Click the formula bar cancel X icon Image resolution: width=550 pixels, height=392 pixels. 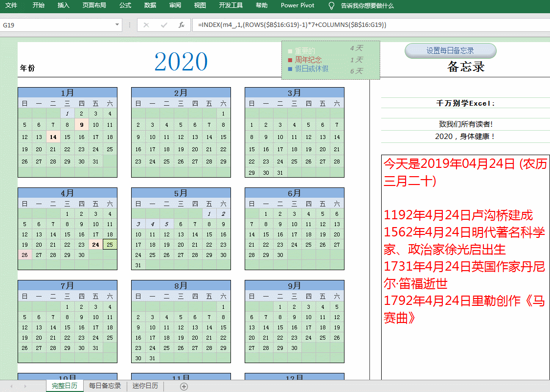pyautogui.click(x=146, y=25)
